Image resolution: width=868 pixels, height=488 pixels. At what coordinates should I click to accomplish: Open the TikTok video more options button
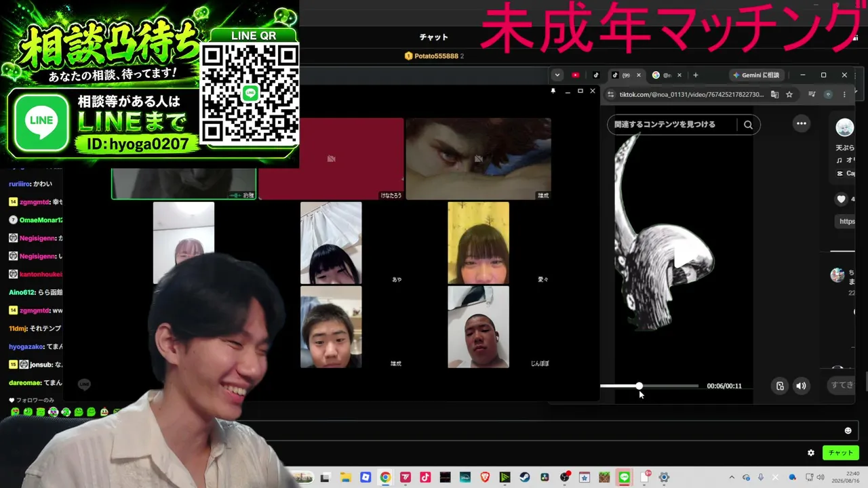(x=802, y=123)
